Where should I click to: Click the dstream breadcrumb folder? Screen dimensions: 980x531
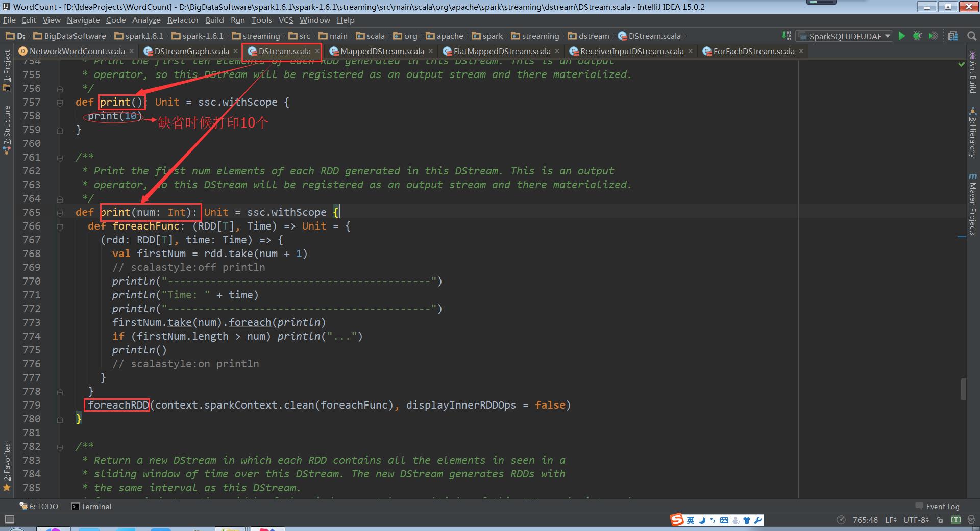(589, 36)
